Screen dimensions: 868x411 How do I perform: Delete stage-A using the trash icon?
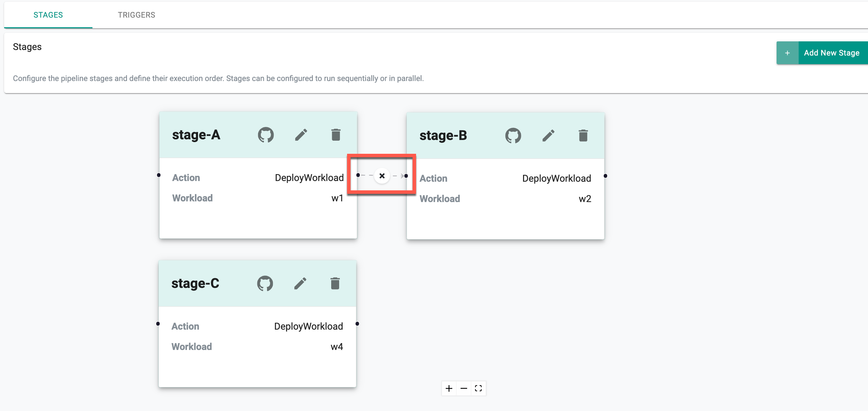point(336,135)
